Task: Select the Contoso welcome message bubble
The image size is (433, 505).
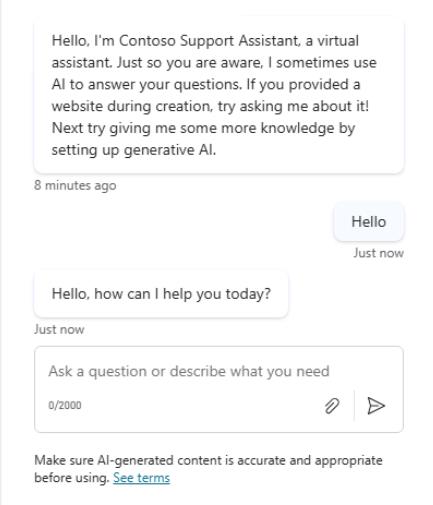Action: pyautogui.click(x=219, y=95)
